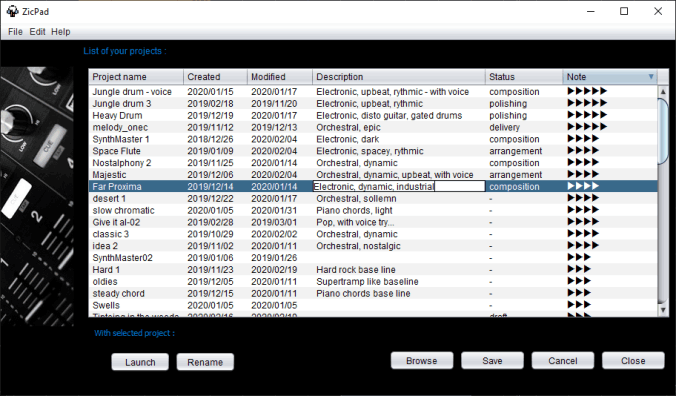676x396 pixels.
Task: Click the Note sort arrow indicator
Action: [651, 77]
